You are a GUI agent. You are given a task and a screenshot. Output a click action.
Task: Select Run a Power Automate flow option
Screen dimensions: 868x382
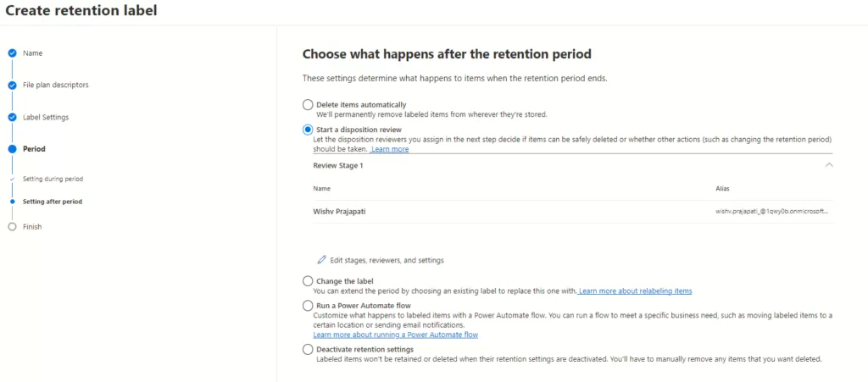[308, 306]
